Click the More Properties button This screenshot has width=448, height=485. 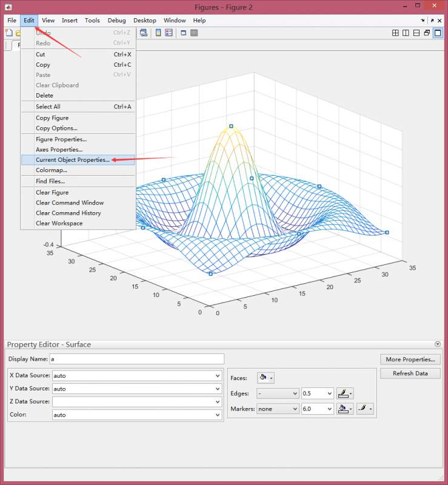(x=410, y=360)
